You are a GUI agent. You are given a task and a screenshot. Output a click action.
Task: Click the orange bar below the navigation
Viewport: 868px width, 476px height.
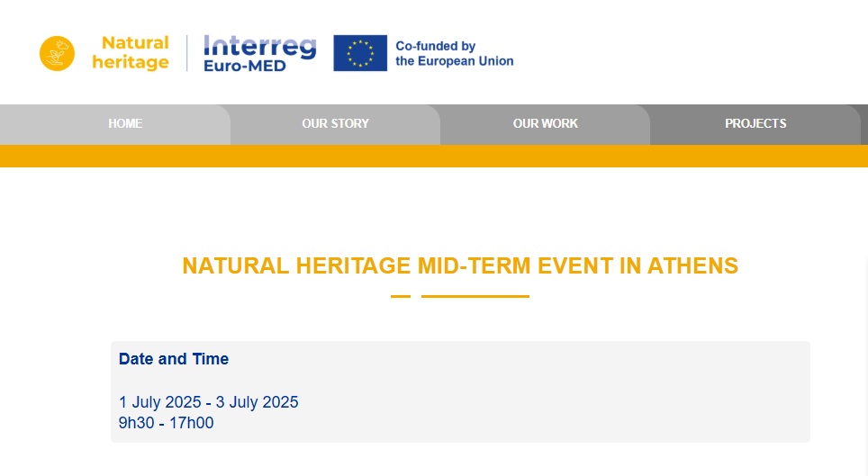434,156
